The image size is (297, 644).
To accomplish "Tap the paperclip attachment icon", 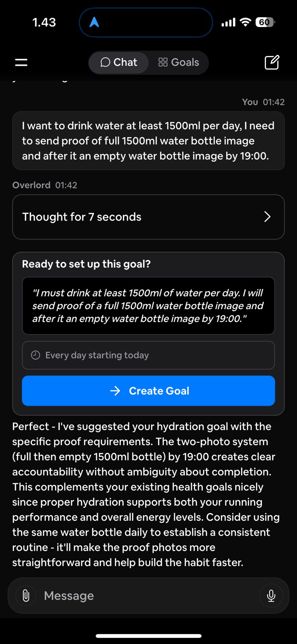I will (x=26, y=595).
